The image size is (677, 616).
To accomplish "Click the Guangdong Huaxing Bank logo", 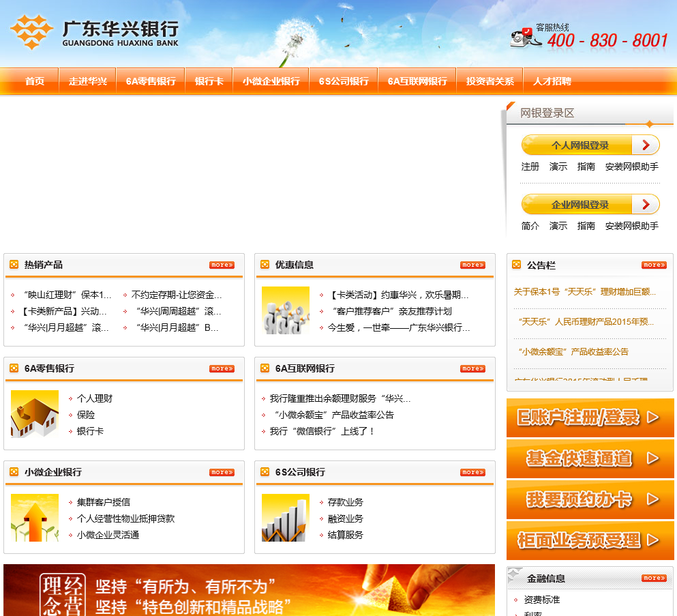I will (95, 32).
